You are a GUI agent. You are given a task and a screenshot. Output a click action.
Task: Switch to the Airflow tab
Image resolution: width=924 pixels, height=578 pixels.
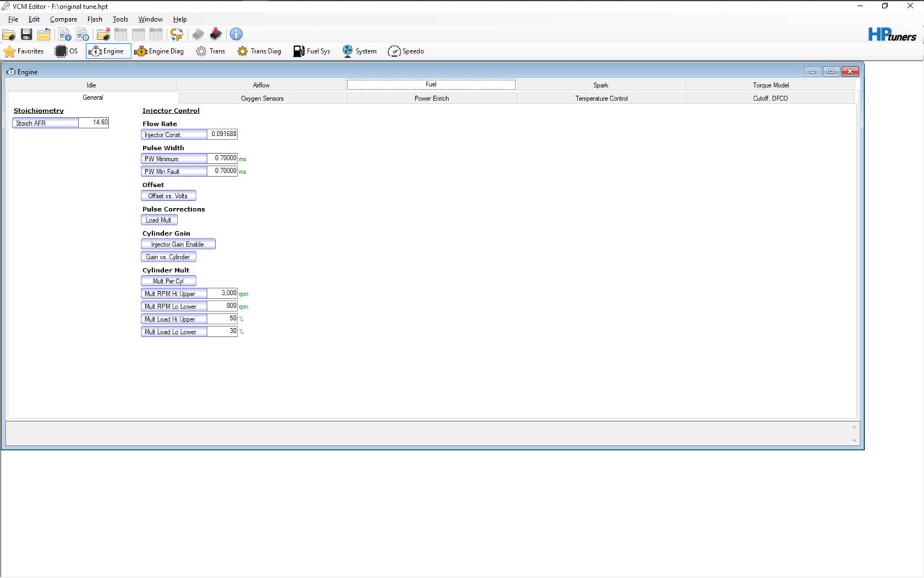tap(261, 85)
